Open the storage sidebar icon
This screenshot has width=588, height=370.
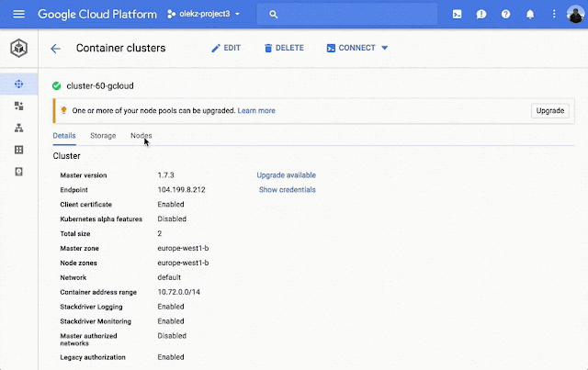(18, 172)
